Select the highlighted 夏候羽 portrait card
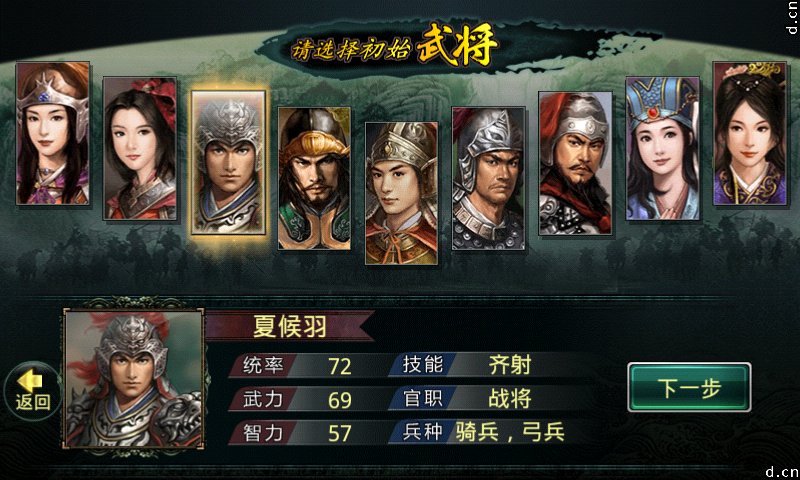 point(228,163)
